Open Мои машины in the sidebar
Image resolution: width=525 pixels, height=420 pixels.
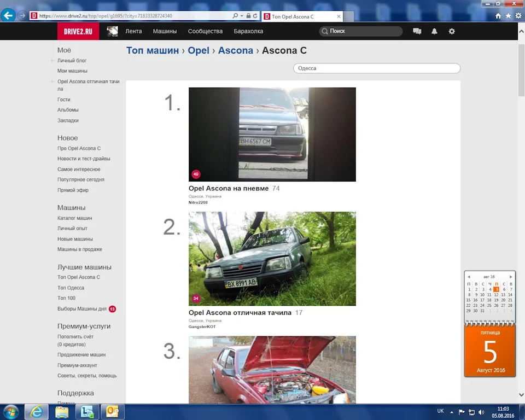[72, 71]
